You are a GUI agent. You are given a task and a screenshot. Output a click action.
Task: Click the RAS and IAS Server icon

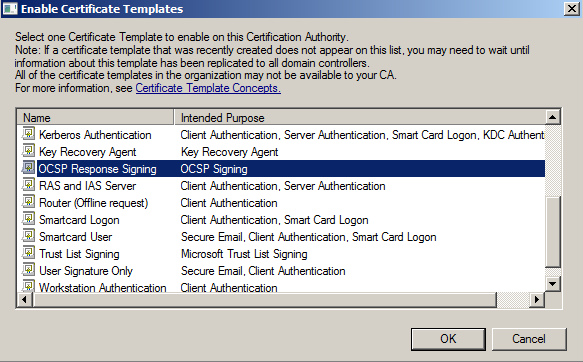[x=28, y=185]
